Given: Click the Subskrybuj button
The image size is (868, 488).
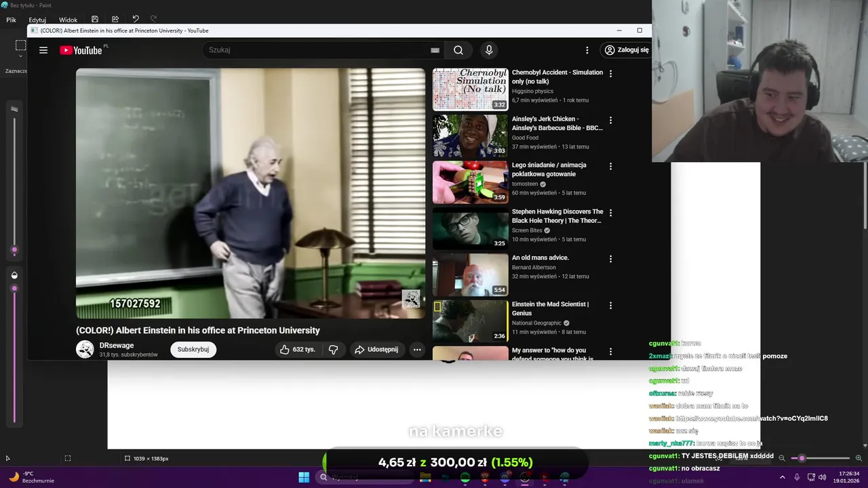Looking at the screenshot, I should [193, 350].
